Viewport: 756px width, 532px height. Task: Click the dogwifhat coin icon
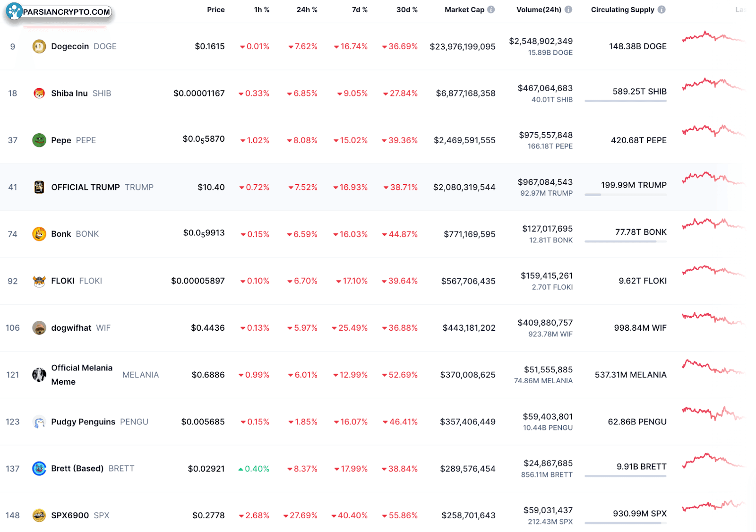tap(39, 328)
